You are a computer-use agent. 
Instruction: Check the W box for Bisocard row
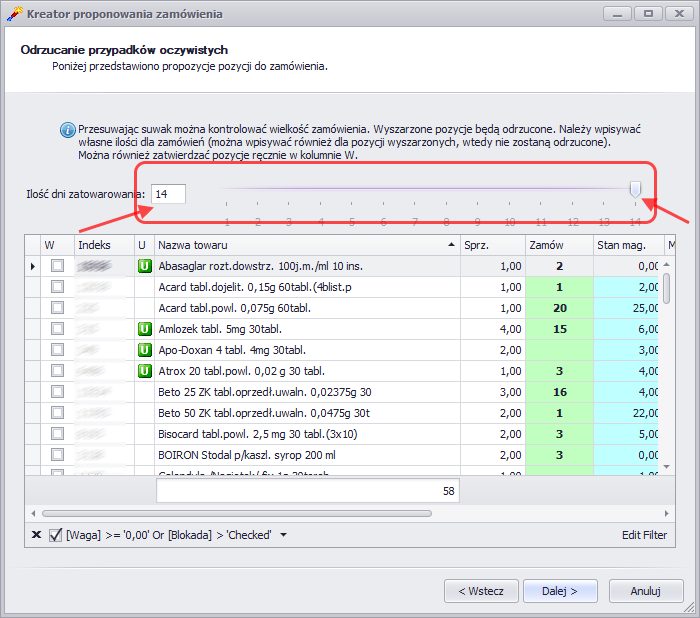coord(57,434)
